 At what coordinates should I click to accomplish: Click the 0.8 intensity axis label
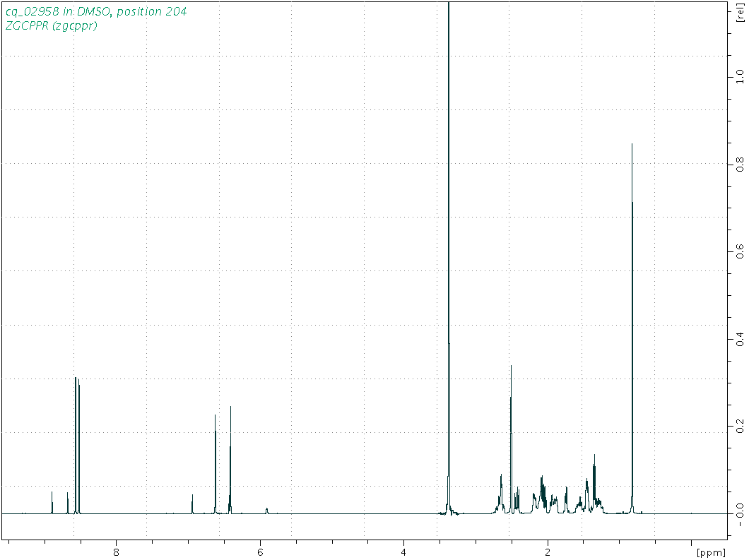(x=741, y=165)
